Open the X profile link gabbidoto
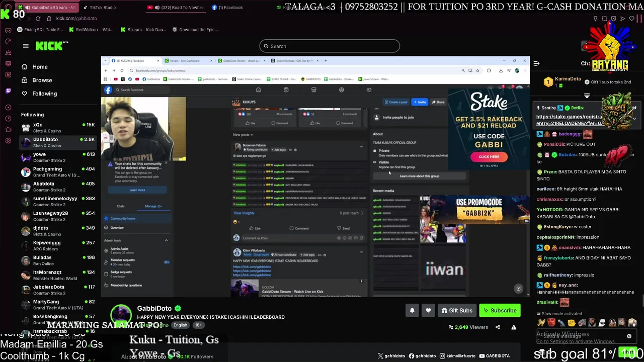 click(x=391, y=356)
